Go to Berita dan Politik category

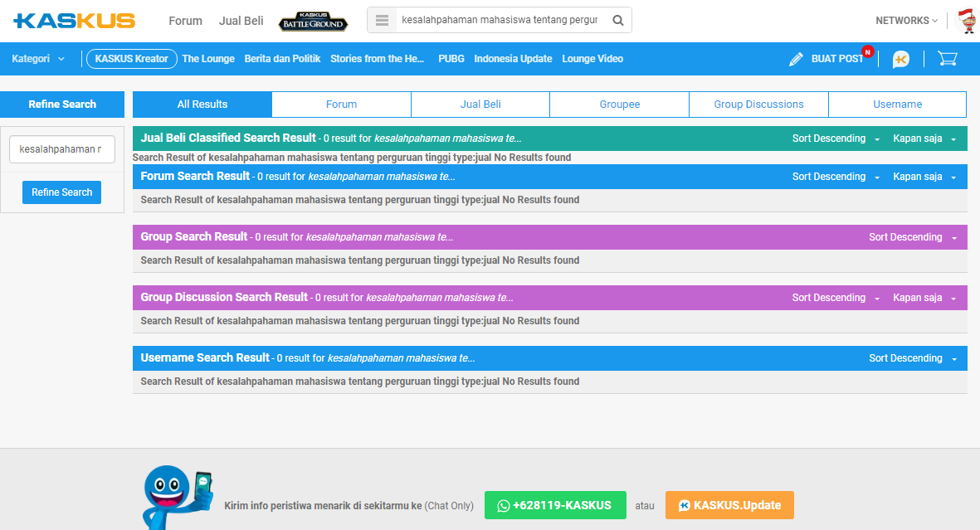click(282, 59)
